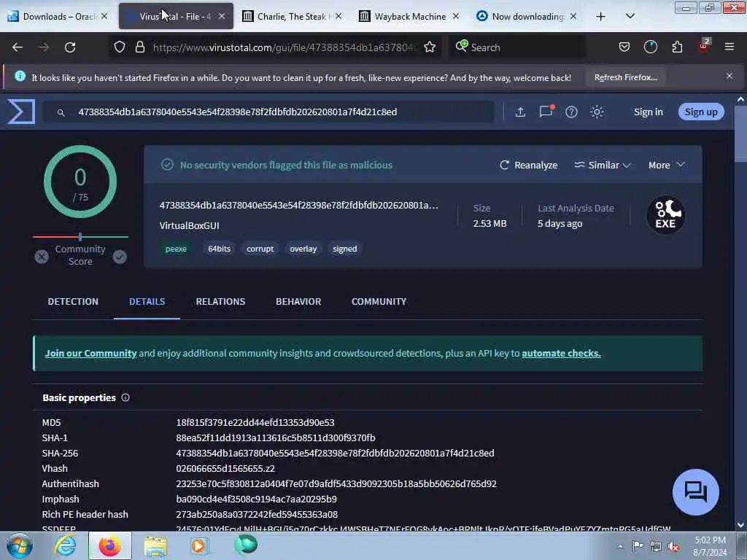Open a new tab with plus button
This screenshot has width=747, height=560.
point(601,17)
